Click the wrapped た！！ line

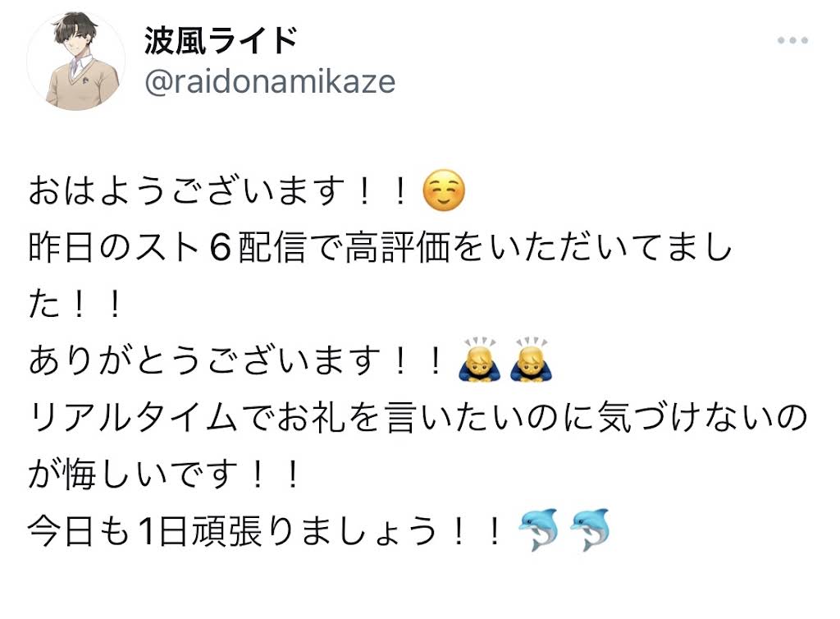75,304
